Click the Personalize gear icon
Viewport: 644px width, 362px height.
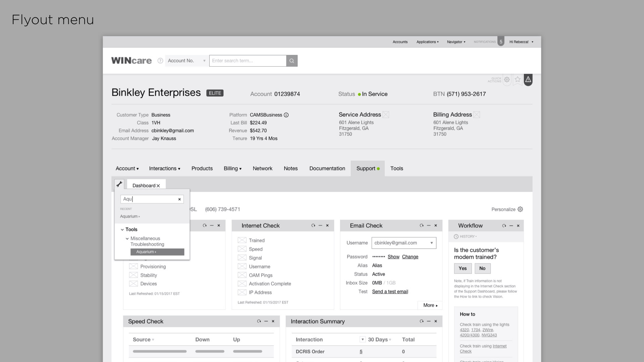[520, 209]
